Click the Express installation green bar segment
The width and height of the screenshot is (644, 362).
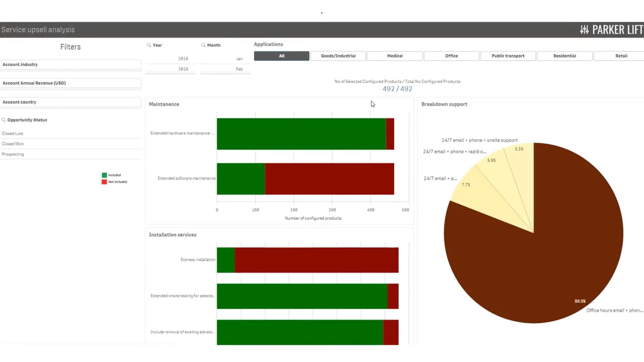[226, 260]
